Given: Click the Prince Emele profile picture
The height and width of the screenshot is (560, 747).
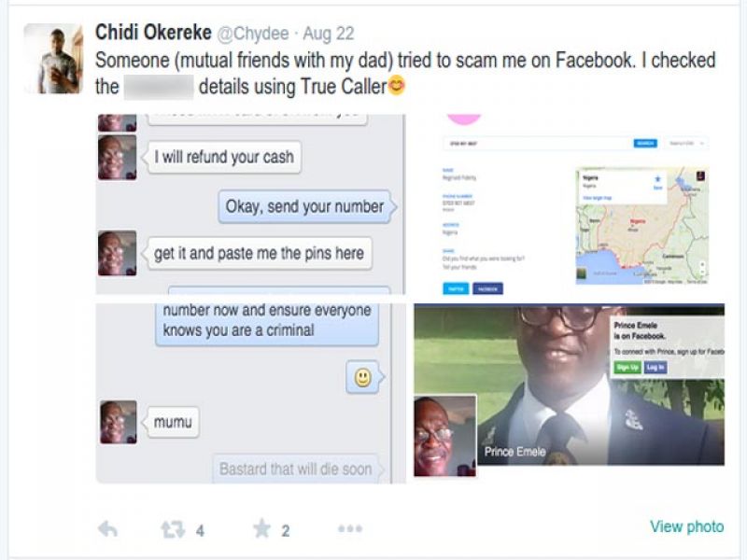Looking at the screenshot, I should 445,436.
